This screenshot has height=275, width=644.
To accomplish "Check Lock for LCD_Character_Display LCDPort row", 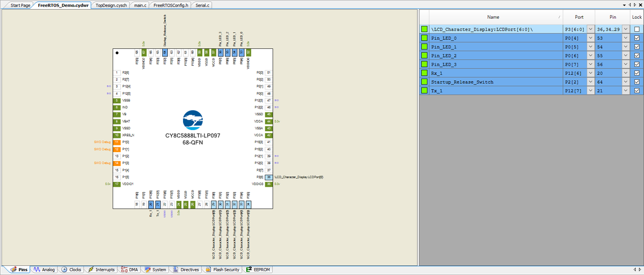I will (x=636, y=29).
